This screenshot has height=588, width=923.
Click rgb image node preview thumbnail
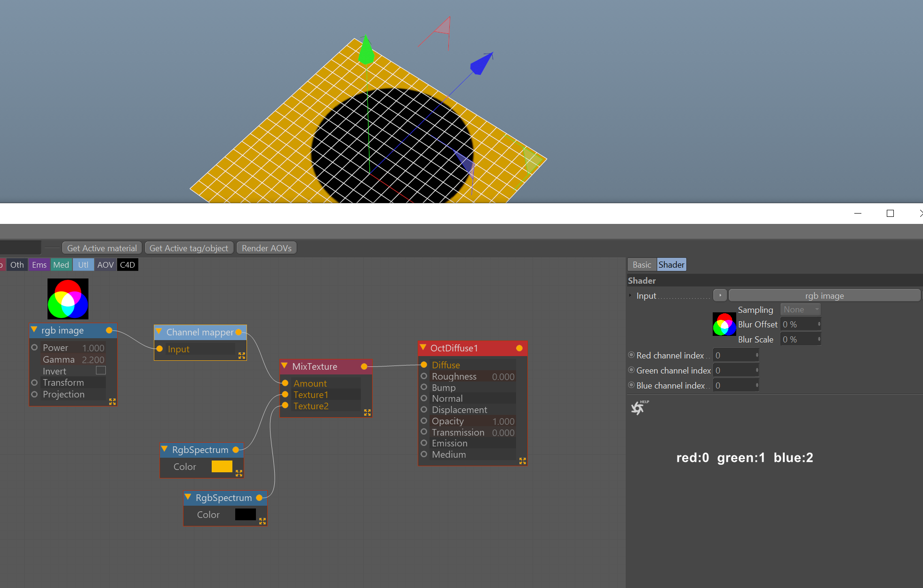(x=68, y=299)
